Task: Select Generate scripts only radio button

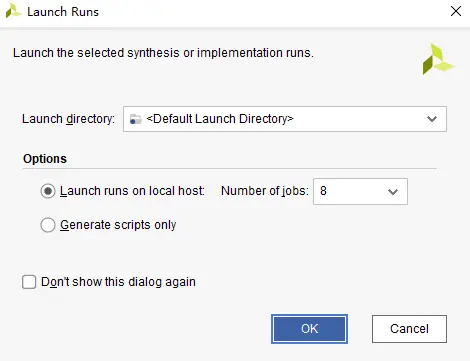Action: coord(48,225)
